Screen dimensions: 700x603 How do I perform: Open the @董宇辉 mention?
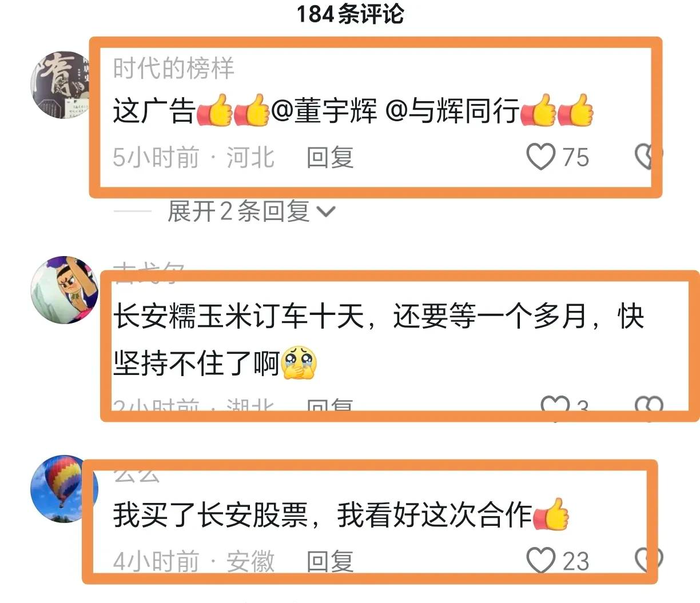coord(324,111)
